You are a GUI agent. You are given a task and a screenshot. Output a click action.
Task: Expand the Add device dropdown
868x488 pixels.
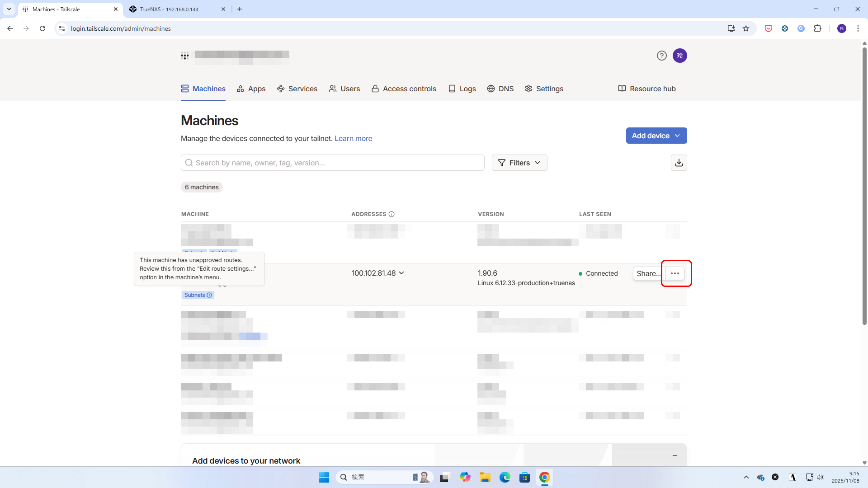click(x=656, y=136)
